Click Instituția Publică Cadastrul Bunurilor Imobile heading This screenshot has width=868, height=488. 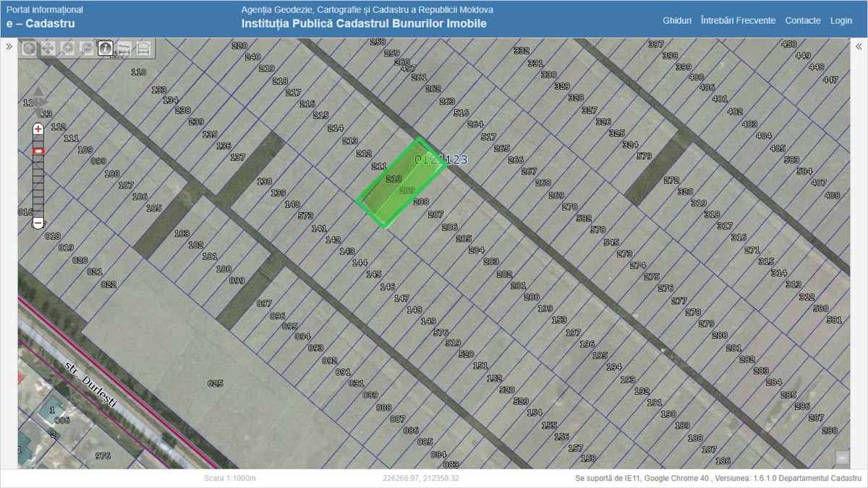pos(364,24)
